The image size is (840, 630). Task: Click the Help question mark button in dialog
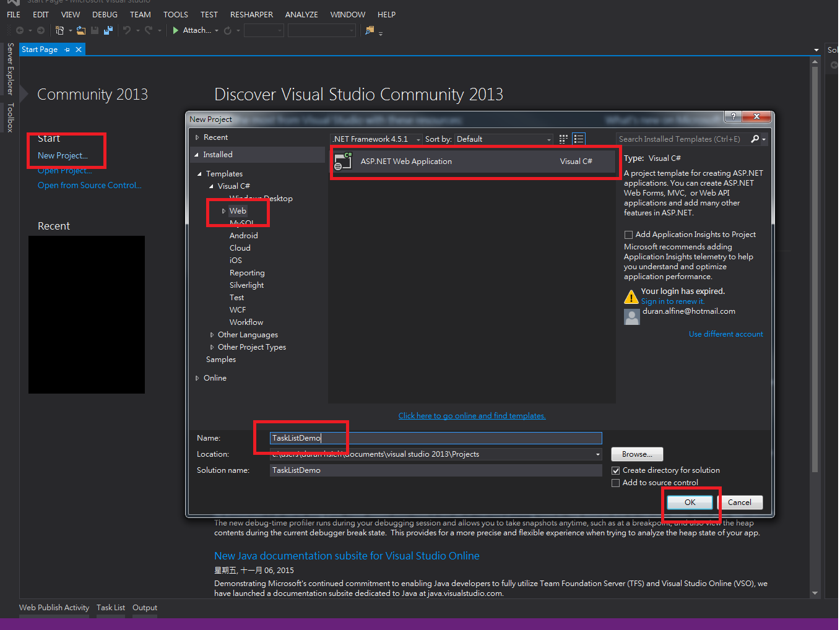point(733,117)
